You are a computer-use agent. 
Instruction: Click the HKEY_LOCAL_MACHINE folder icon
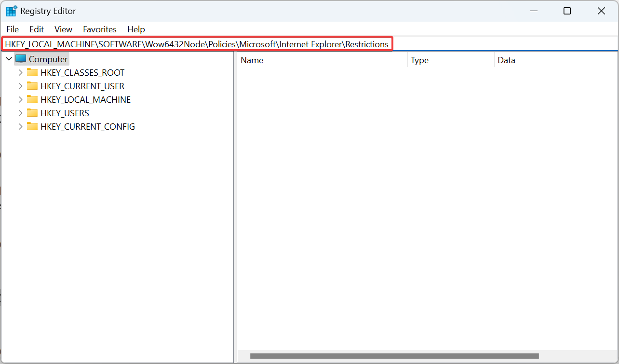pyautogui.click(x=32, y=100)
